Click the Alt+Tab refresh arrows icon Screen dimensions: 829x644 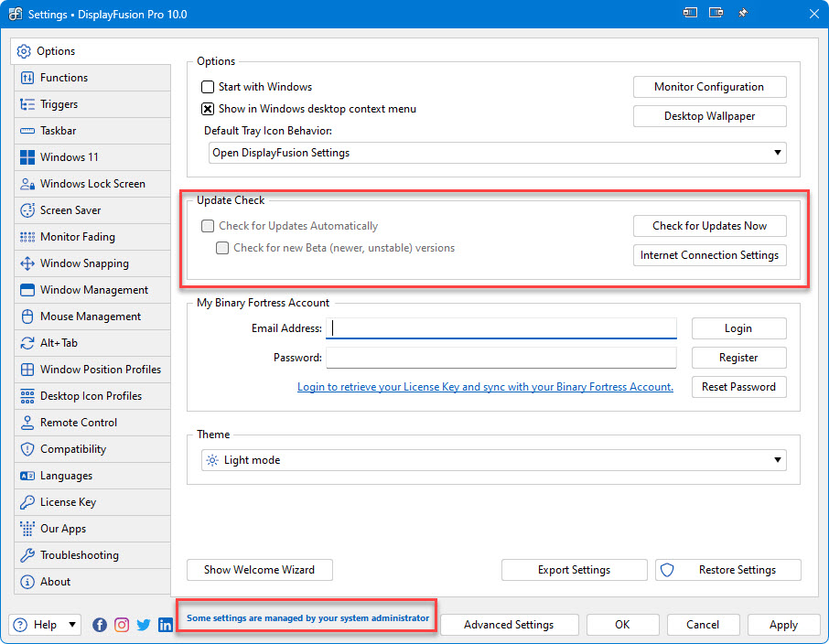pyautogui.click(x=27, y=343)
